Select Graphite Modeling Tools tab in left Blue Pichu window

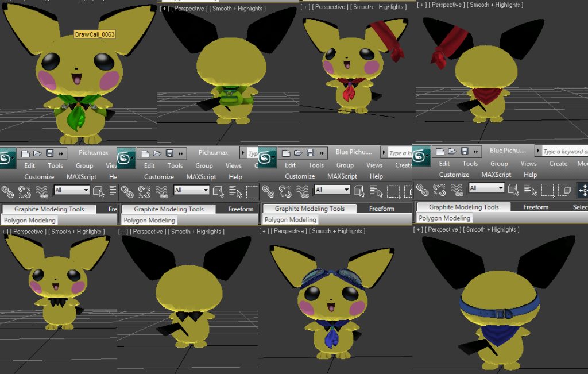(x=310, y=209)
